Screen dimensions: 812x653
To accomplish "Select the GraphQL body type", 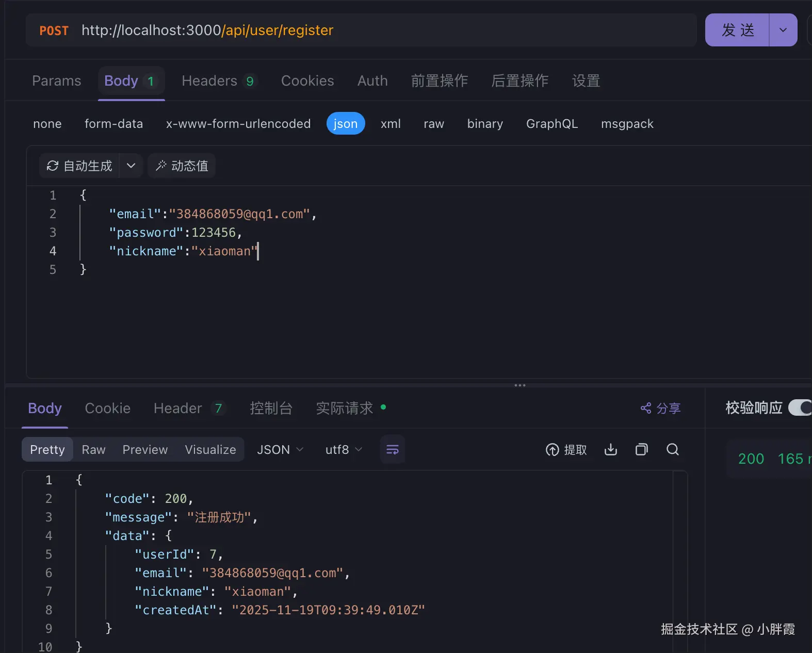I will pyautogui.click(x=552, y=124).
